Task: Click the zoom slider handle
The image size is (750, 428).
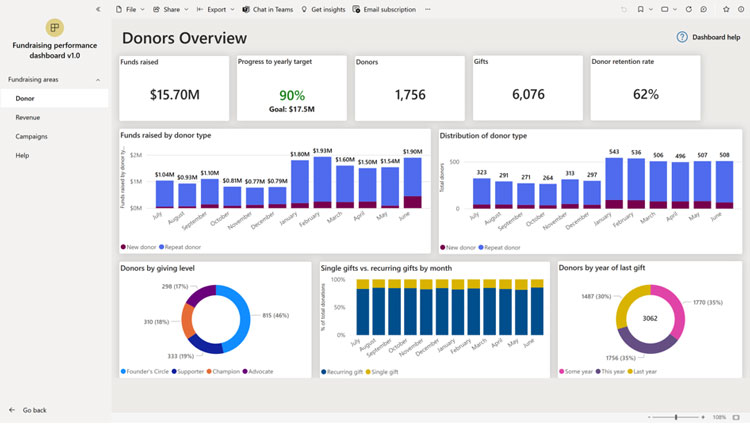Action: (x=676, y=416)
